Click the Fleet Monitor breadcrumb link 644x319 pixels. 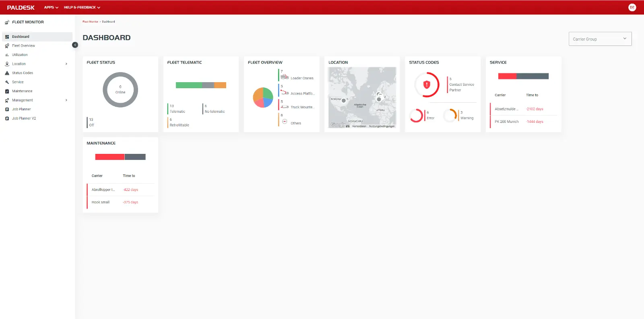(x=90, y=22)
